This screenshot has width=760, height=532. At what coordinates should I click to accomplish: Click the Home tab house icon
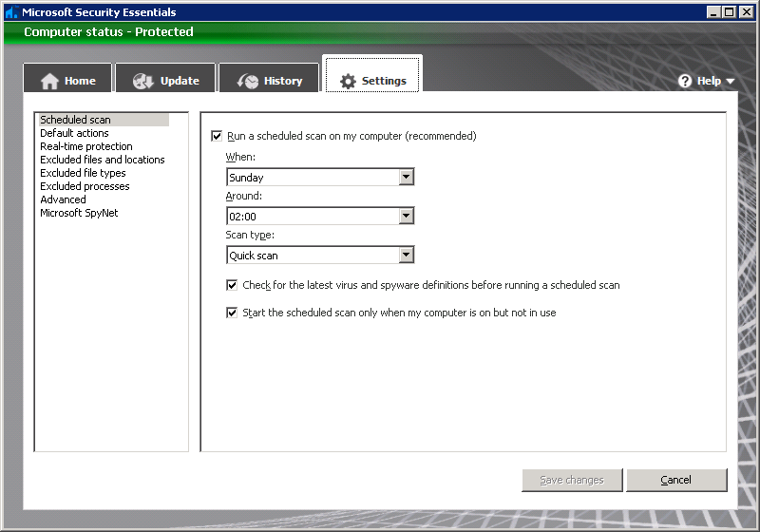click(x=49, y=81)
